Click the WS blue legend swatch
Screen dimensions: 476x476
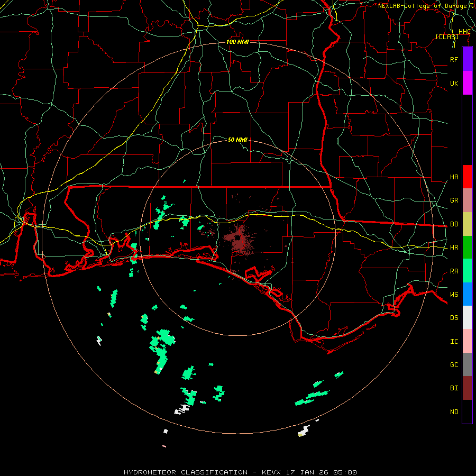467,294
